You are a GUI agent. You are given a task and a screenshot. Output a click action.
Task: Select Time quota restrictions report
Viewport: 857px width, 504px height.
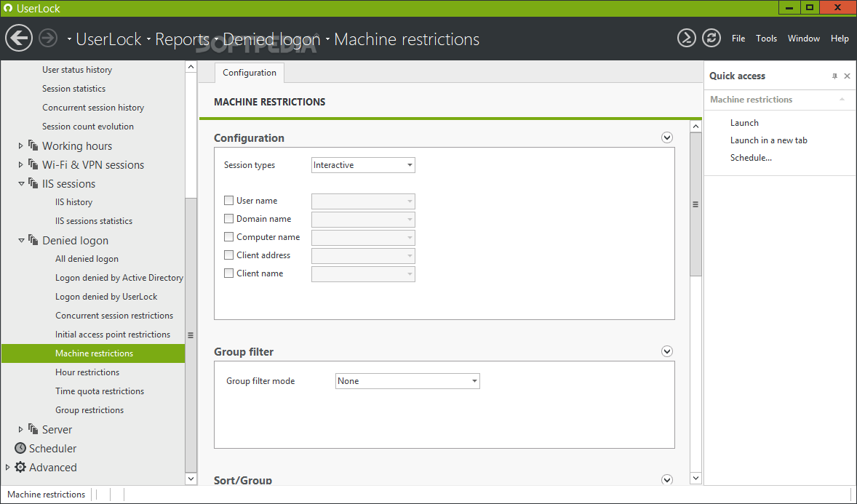point(100,391)
